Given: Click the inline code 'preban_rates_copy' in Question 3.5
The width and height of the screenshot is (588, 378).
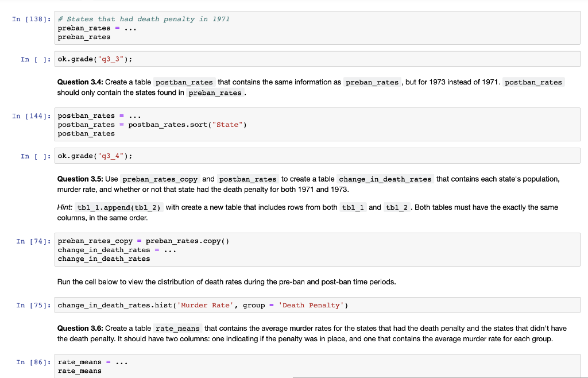Looking at the screenshot, I should coord(160,179).
